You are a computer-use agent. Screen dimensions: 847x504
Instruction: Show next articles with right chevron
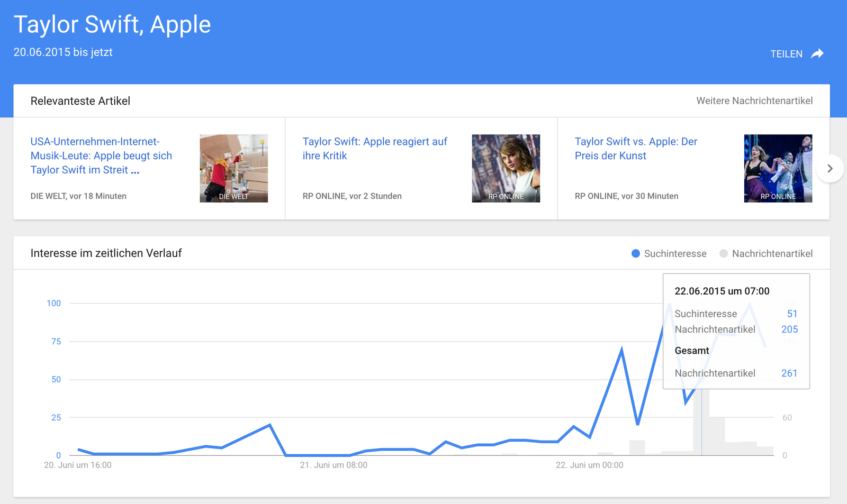tap(830, 168)
